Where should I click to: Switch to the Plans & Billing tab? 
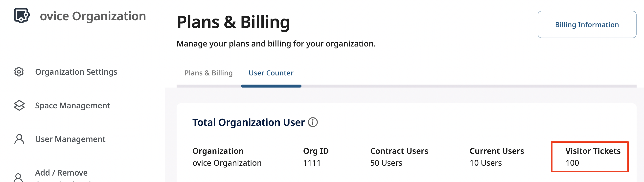coord(208,73)
